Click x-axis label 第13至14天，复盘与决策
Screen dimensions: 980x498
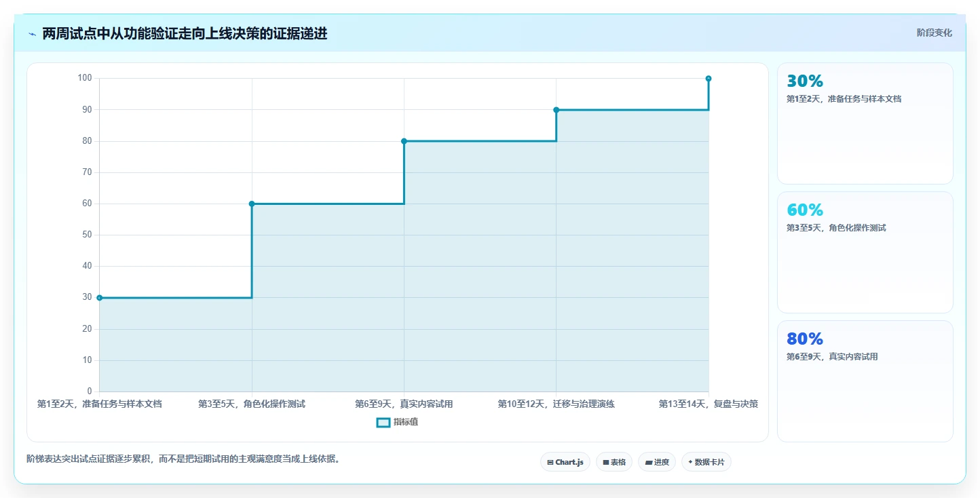pos(709,404)
